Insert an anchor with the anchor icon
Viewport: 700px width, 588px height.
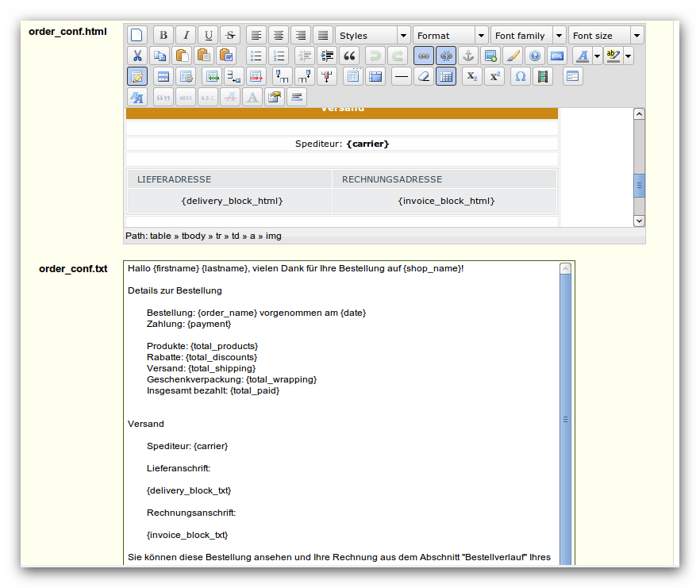coord(468,56)
